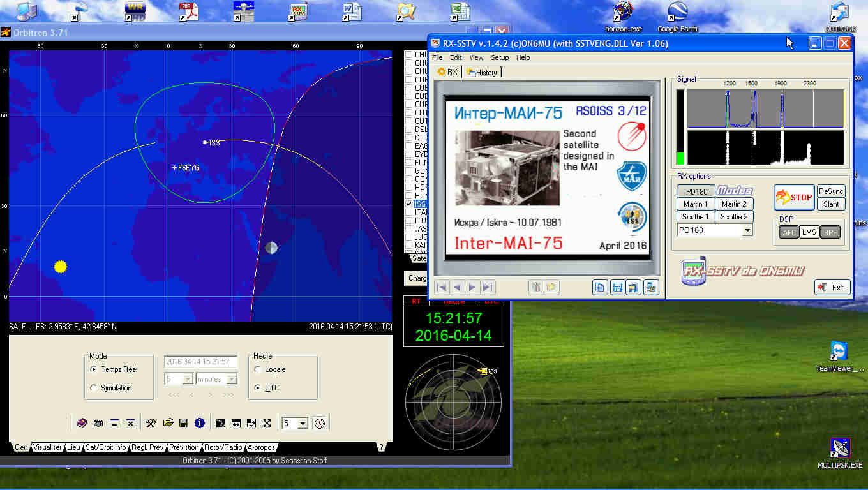Image resolution: width=868 pixels, height=490 pixels.
Task: Click the horizontal arrows icon in Orbitron toolbar
Action: (236, 423)
